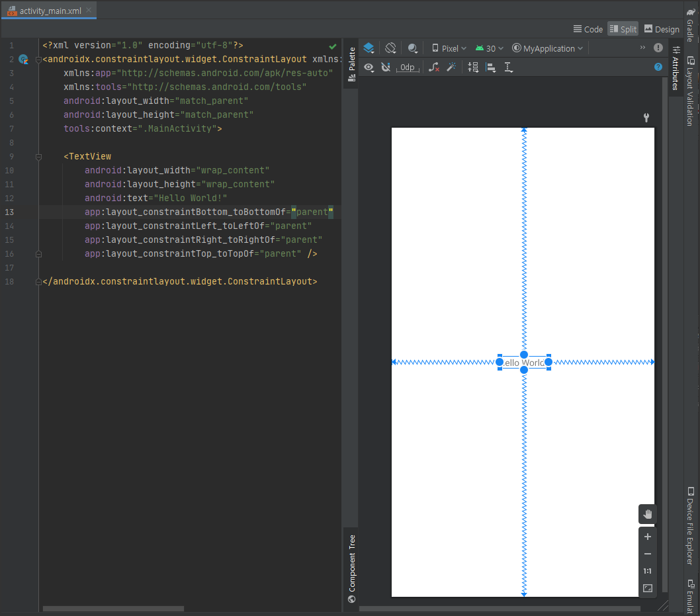Click layout_constraintRight_toRightOf attribute in code
Viewport: 700px width, 616px height.
click(x=180, y=240)
